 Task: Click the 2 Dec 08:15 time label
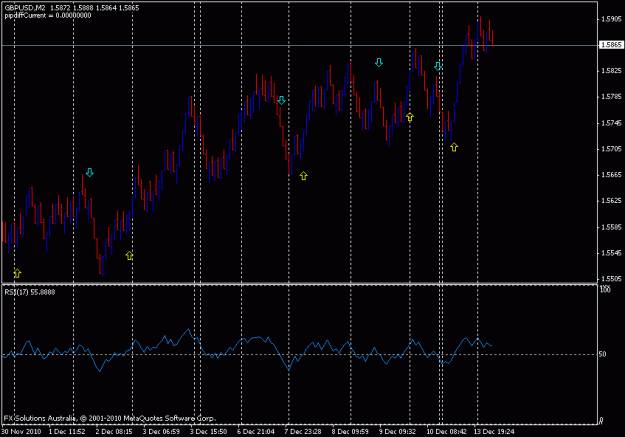coord(114,431)
